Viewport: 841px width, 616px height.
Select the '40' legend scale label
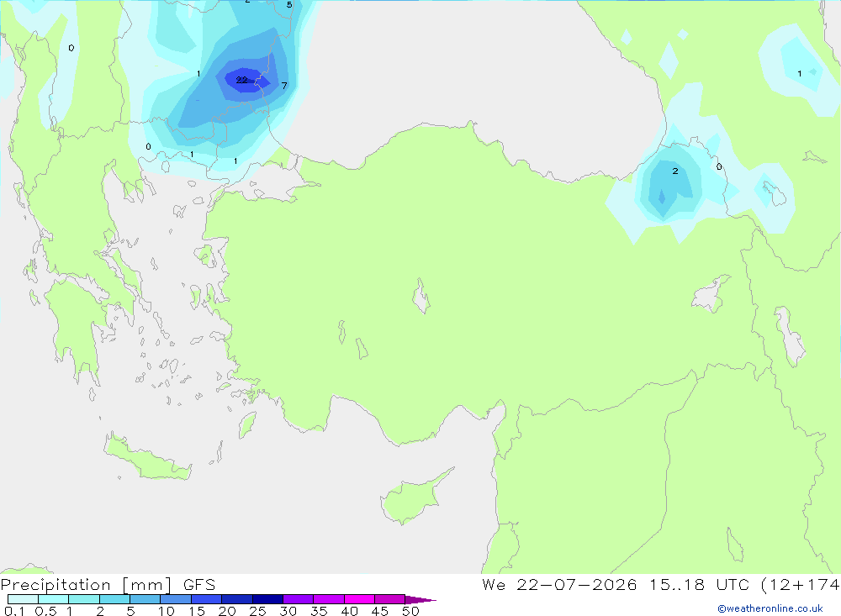pyautogui.click(x=350, y=611)
